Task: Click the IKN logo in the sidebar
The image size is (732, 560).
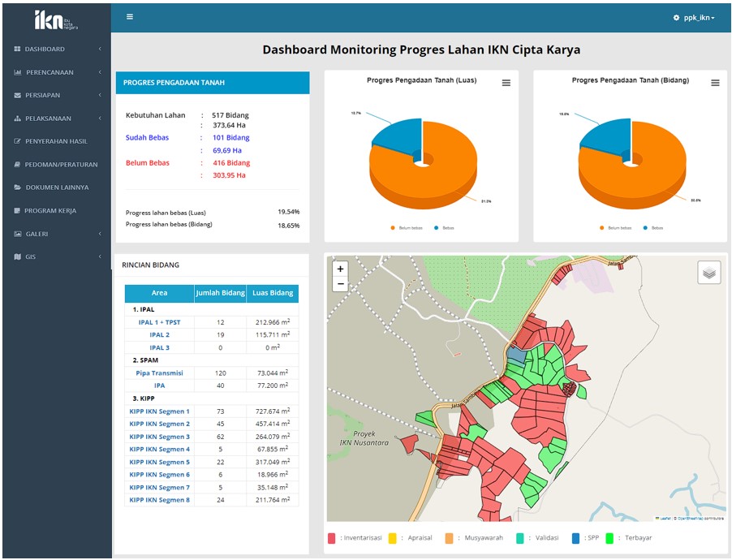Action: [x=54, y=20]
